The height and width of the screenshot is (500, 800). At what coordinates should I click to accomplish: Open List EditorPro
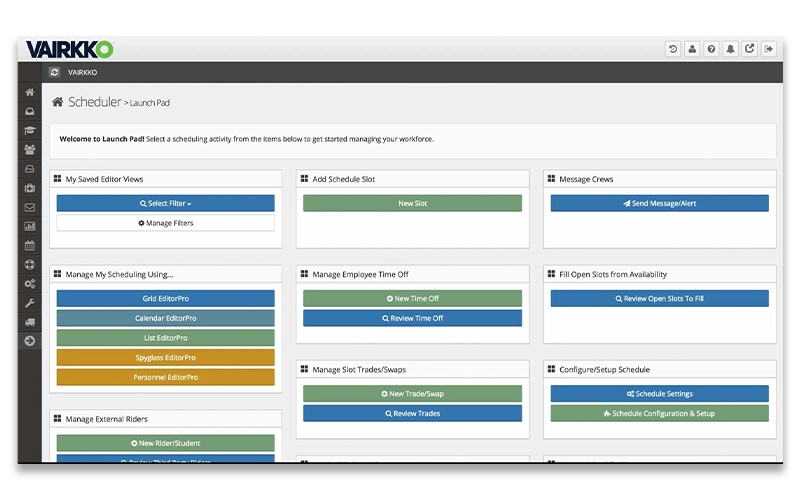point(165,338)
